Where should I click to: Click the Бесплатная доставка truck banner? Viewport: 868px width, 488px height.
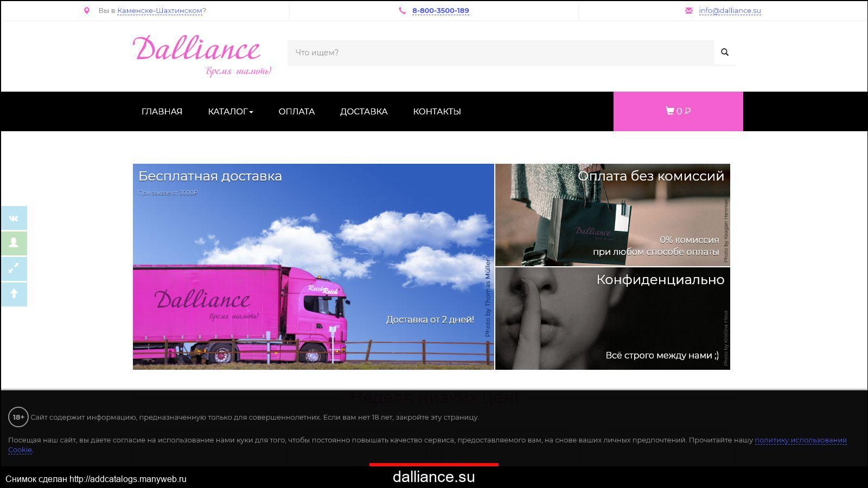[x=313, y=266]
